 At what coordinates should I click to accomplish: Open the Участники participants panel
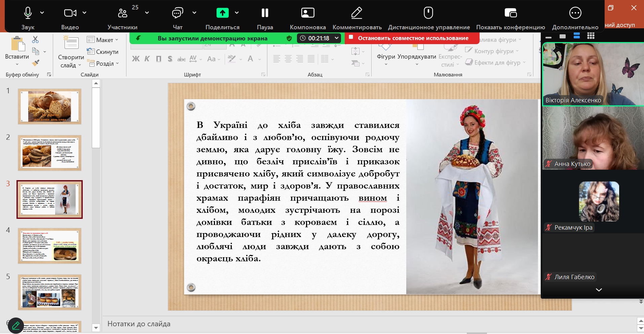click(x=122, y=13)
